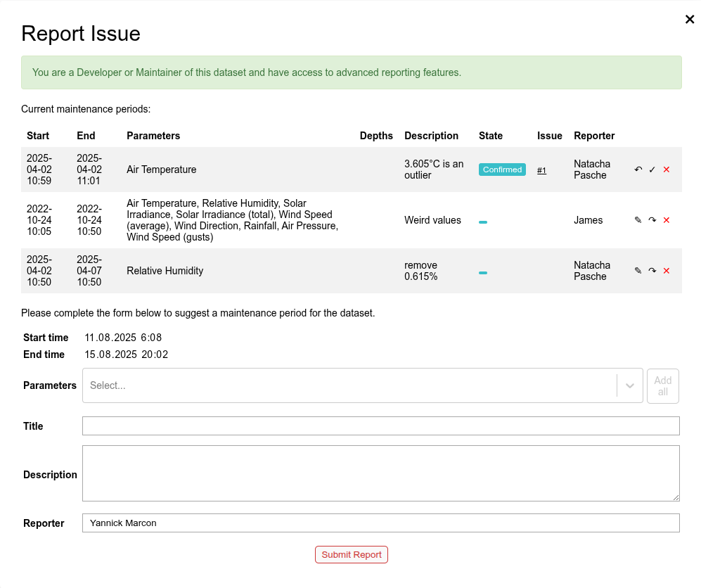Viewport: 701px width, 588px height.
Task: Click the End column header
Action: tap(86, 136)
